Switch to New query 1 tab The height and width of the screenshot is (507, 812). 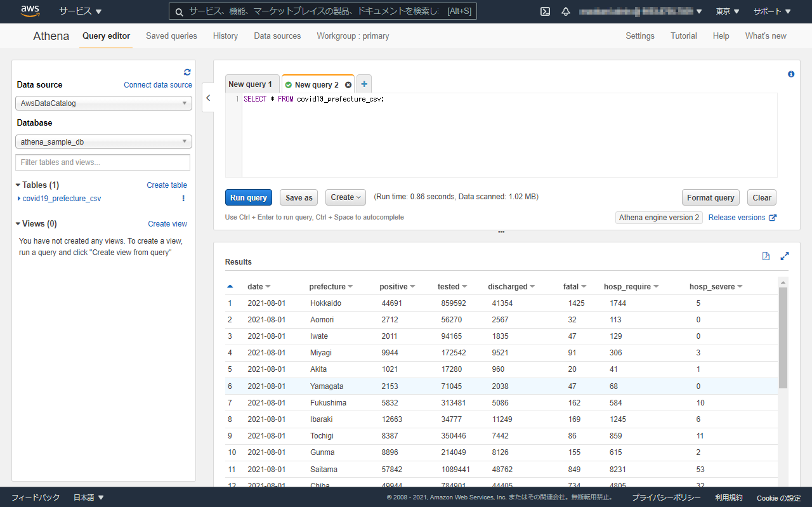251,84
